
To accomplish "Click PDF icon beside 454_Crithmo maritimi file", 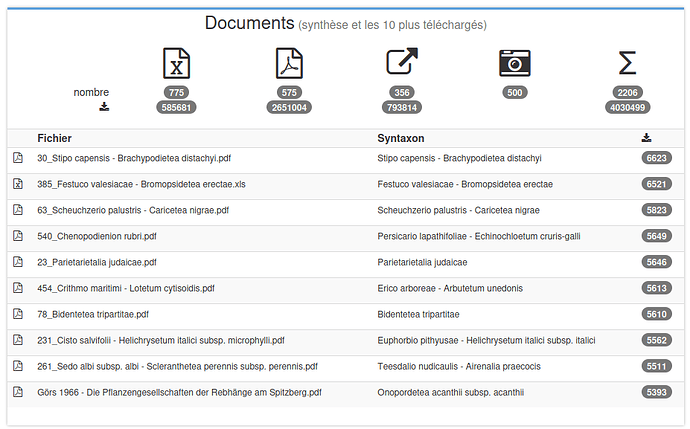I will tap(18, 287).
